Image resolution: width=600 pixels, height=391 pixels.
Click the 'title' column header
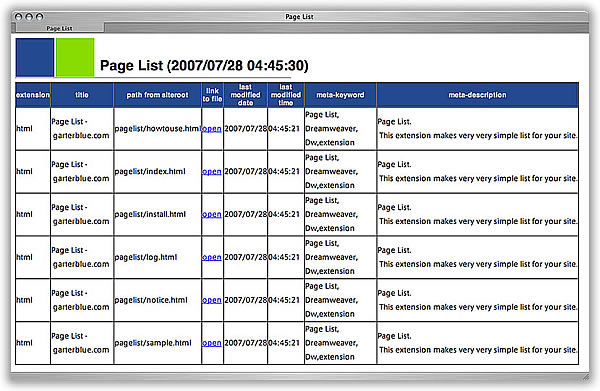(x=82, y=95)
